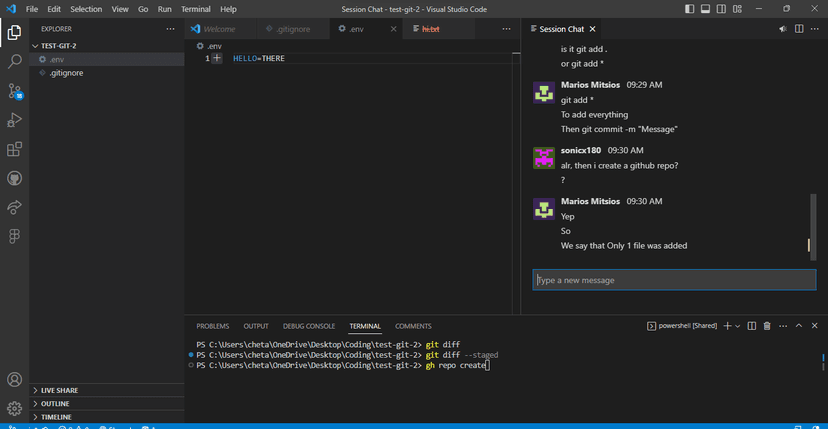The width and height of the screenshot is (828, 429).
Task: Open the Accounts icon in activity bar
Action: 15,380
